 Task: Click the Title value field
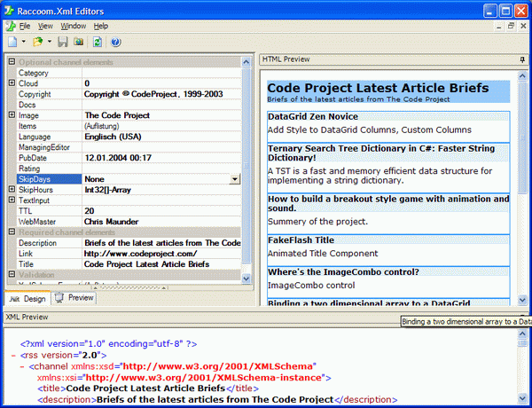tap(161, 264)
